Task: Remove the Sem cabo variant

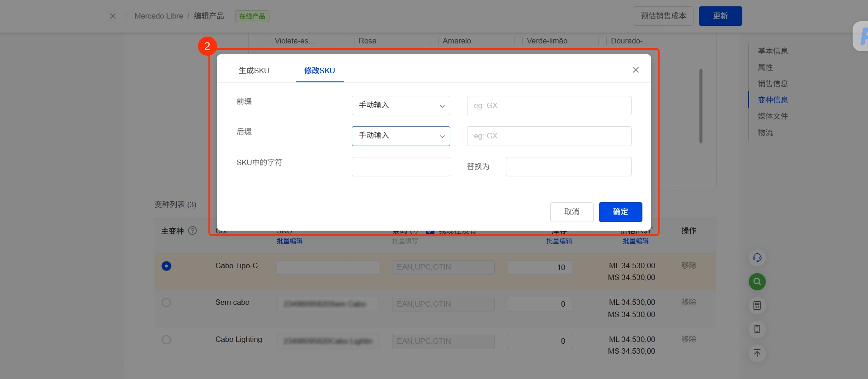Action: (689, 302)
